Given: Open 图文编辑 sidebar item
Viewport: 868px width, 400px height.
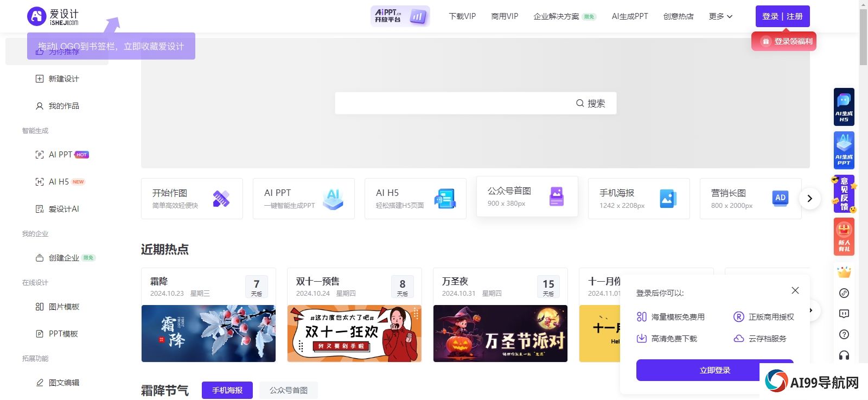Looking at the screenshot, I should click(x=58, y=383).
